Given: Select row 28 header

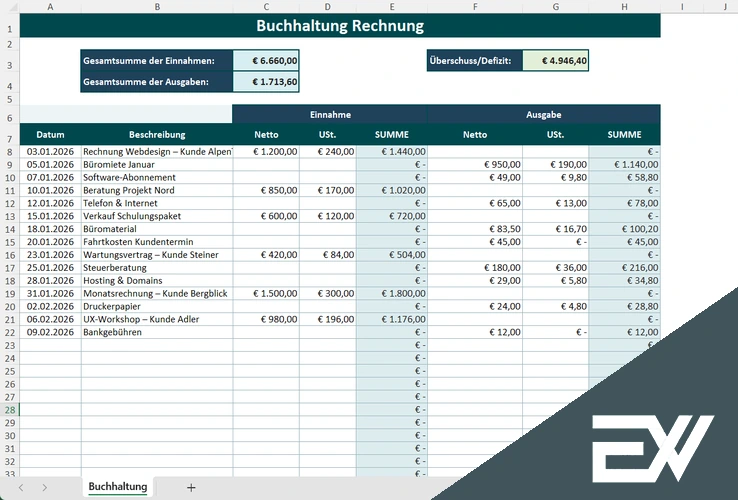Looking at the screenshot, I should click(x=10, y=410).
